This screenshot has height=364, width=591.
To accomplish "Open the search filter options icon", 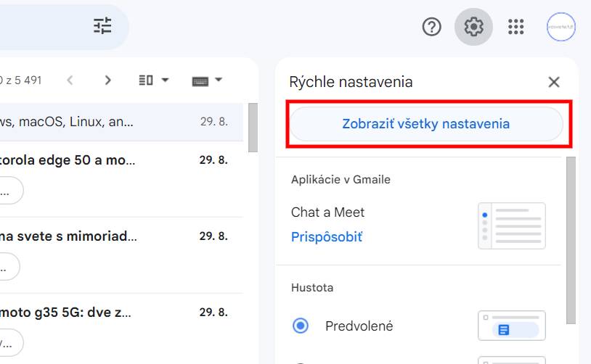I will pyautogui.click(x=102, y=26).
